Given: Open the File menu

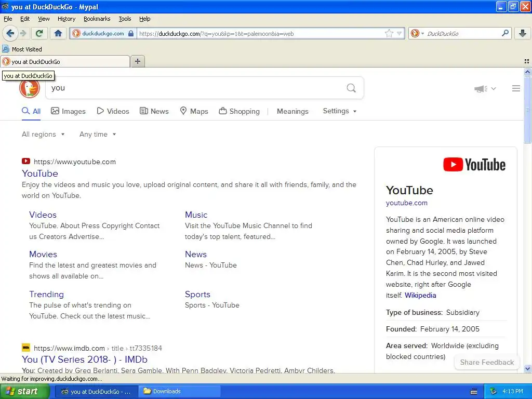Looking at the screenshot, I should 8,19.
